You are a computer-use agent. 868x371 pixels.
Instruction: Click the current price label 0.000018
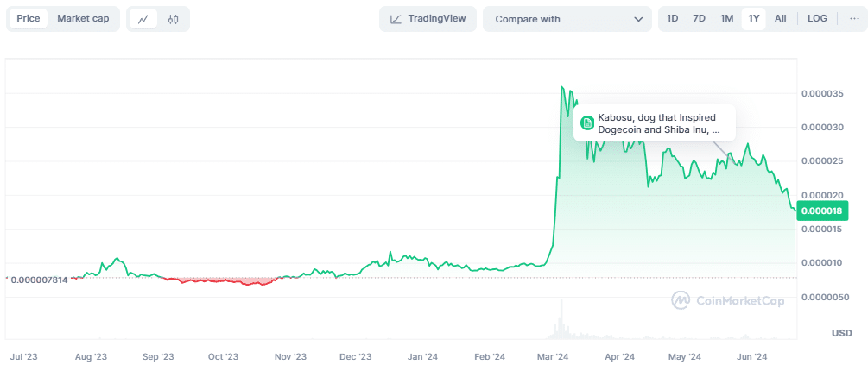coord(823,211)
